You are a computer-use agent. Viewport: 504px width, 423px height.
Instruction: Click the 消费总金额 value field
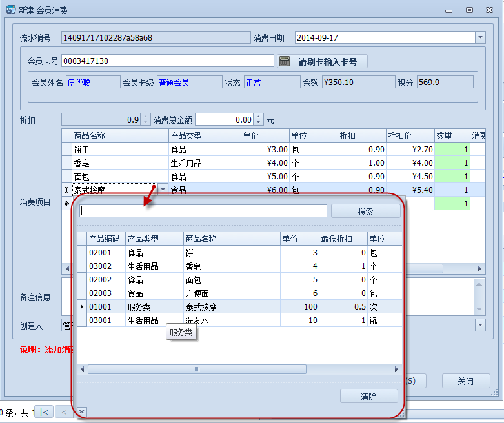click(x=225, y=120)
